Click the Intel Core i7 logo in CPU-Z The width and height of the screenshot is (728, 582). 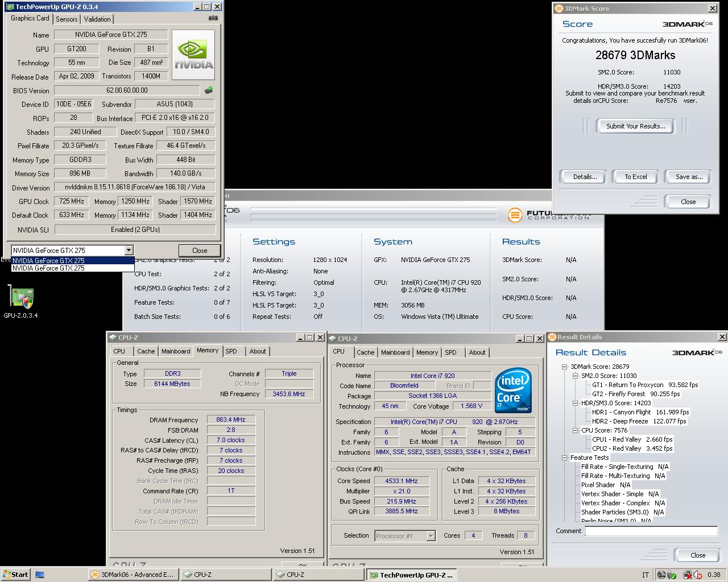tap(514, 390)
